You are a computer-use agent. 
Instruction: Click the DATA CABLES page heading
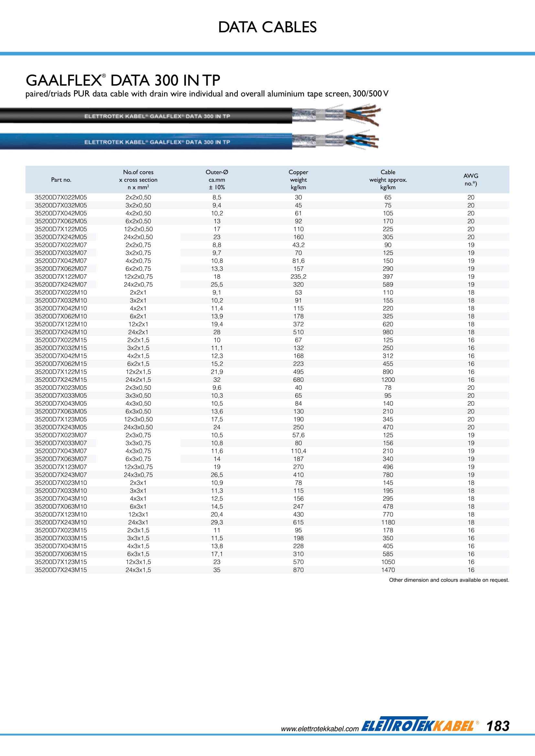point(267,27)
